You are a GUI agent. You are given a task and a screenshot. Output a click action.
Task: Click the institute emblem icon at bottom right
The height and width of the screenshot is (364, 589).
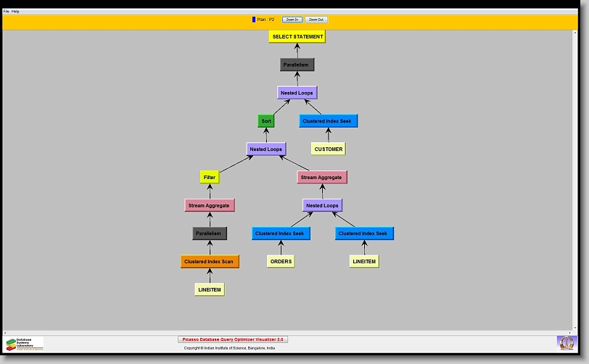click(566, 342)
